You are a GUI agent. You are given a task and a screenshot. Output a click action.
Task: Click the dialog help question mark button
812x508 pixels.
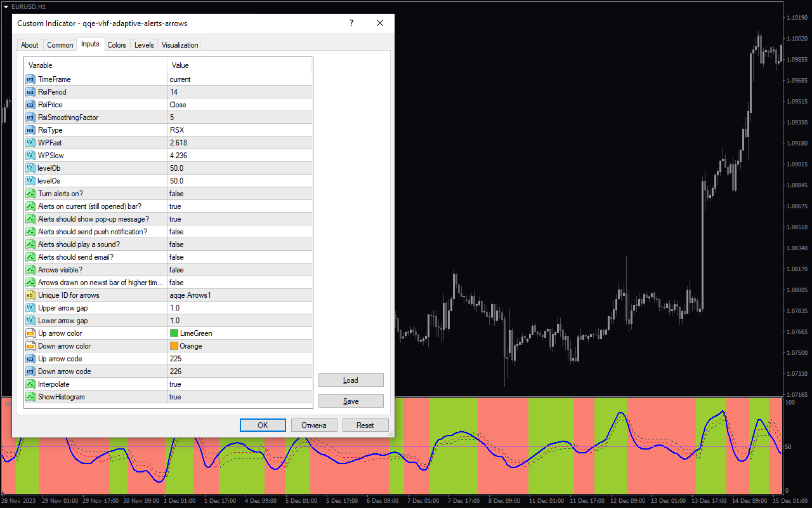coord(351,23)
